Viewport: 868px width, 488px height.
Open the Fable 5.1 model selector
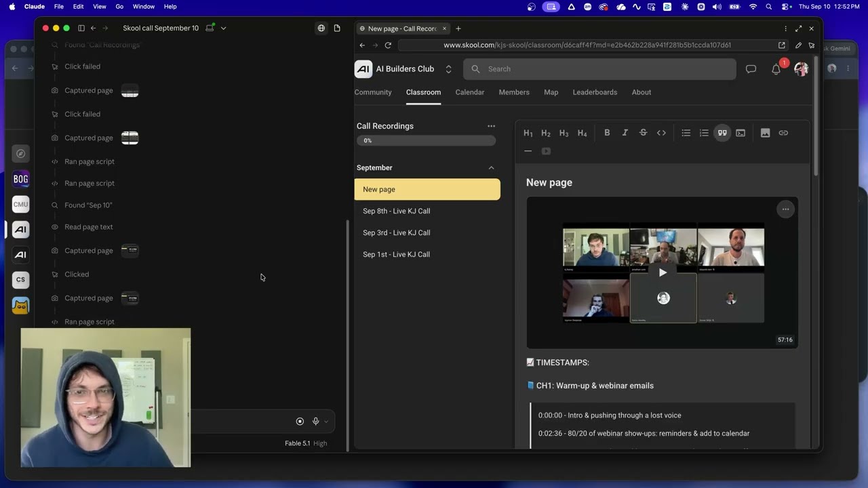(x=306, y=443)
